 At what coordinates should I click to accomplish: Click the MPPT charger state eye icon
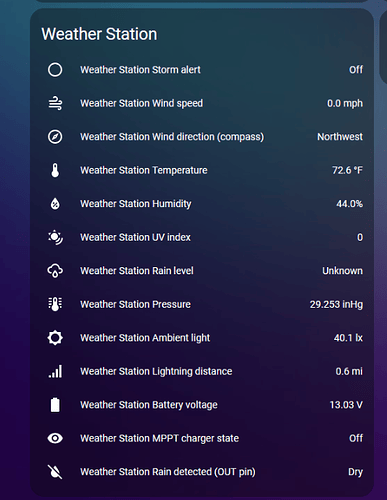click(55, 438)
